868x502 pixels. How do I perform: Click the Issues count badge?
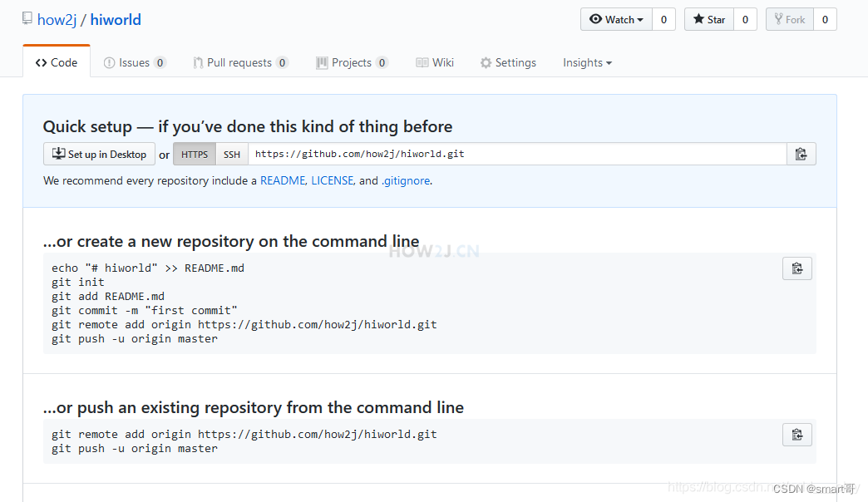(x=160, y=62)
